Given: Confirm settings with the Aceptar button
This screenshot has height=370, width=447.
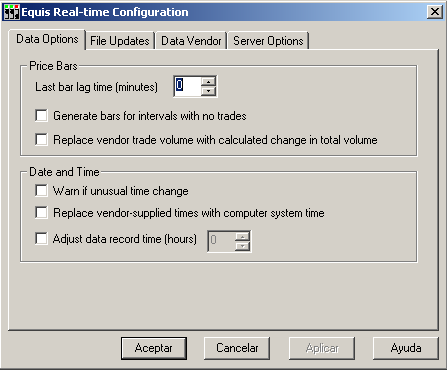Looking at the screenshot, I should click(154, 348).
